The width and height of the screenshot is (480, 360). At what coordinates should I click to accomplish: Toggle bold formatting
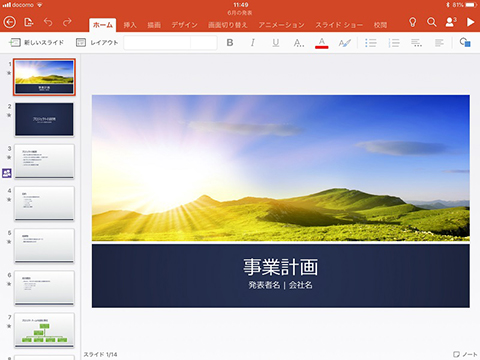[230, 43]
